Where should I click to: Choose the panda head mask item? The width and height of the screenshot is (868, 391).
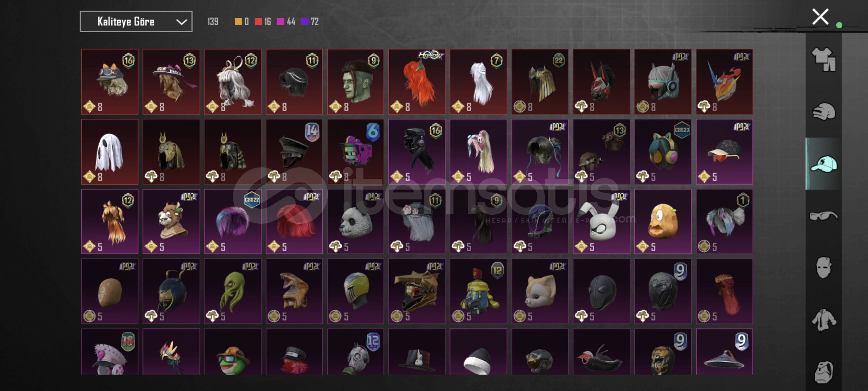pos(356,222)
